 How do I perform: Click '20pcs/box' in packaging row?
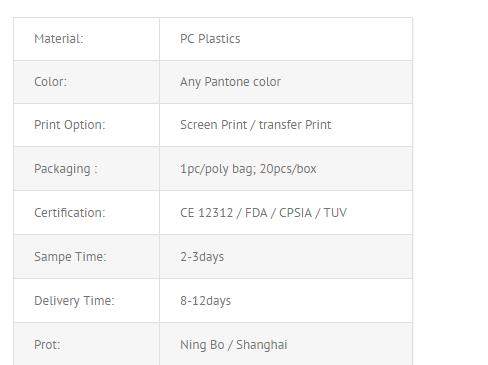(x=288, y=169)
